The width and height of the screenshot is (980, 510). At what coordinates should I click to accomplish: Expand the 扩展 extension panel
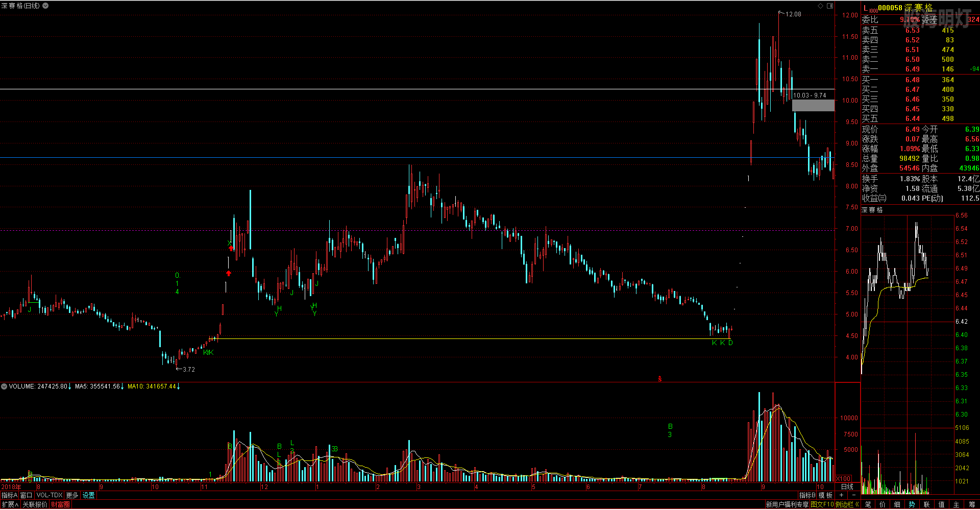[x=10, y=504]
